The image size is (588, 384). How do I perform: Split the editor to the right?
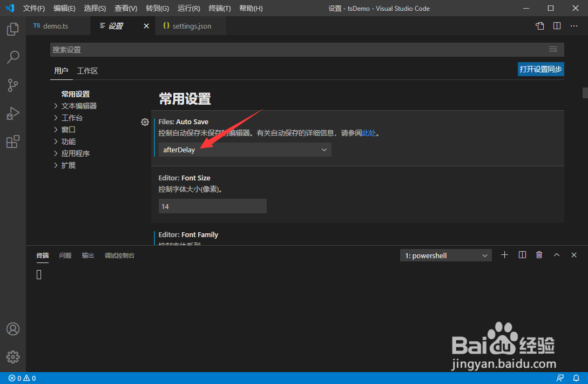[x=557, y=26]
